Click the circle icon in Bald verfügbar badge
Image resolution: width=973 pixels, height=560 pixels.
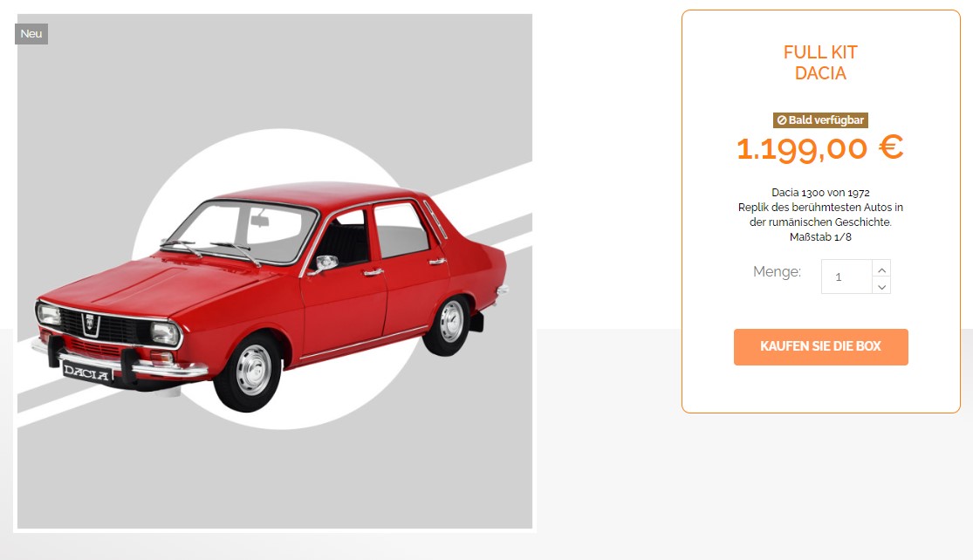782,120
